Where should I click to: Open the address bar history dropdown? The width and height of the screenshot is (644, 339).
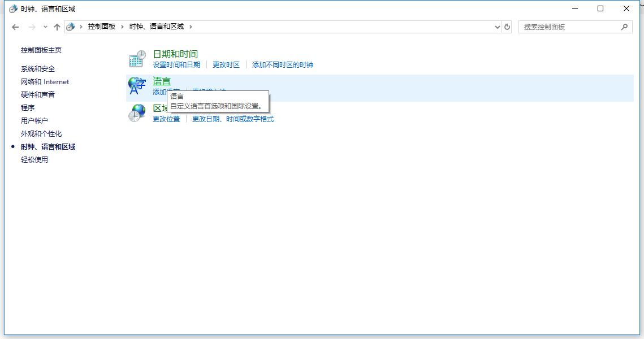click(496, 26)
